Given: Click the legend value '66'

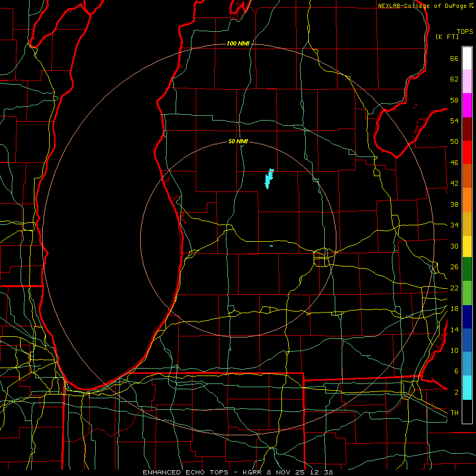Looking at the screenshot, I should coord(454,58).
